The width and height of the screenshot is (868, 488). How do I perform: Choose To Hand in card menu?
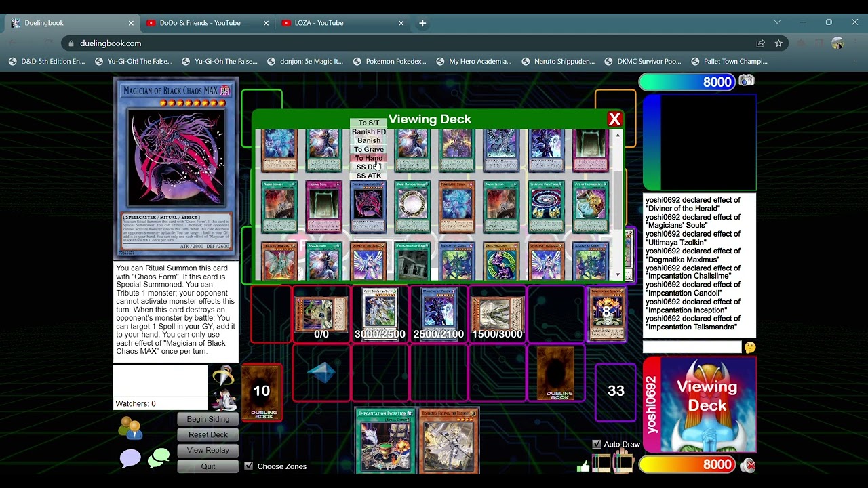[369, 158]
